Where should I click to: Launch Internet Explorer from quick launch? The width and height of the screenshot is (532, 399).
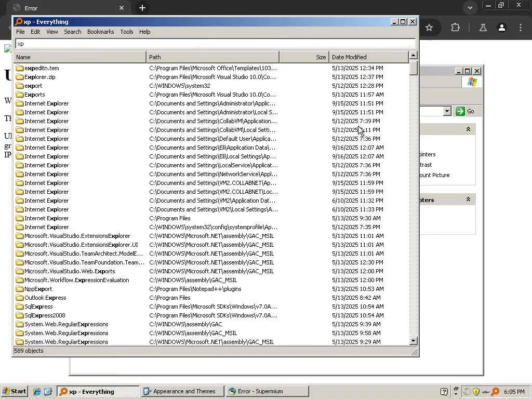[37, 392]
